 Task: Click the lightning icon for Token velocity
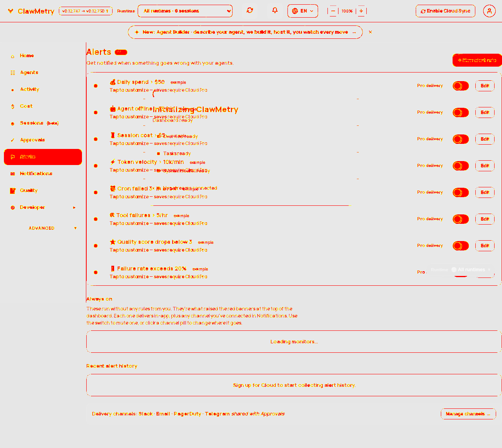point(113,162)
